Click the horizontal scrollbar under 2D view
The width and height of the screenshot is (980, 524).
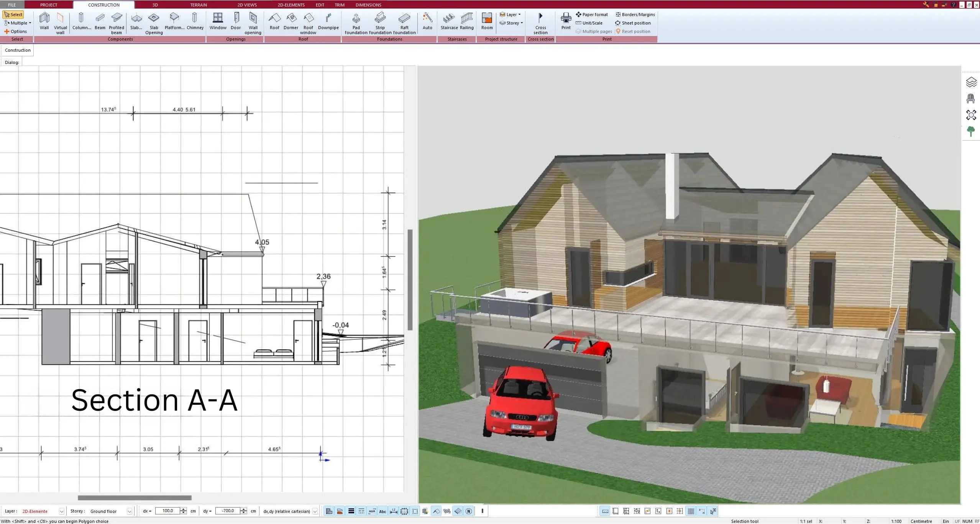(x=135, y=498)
